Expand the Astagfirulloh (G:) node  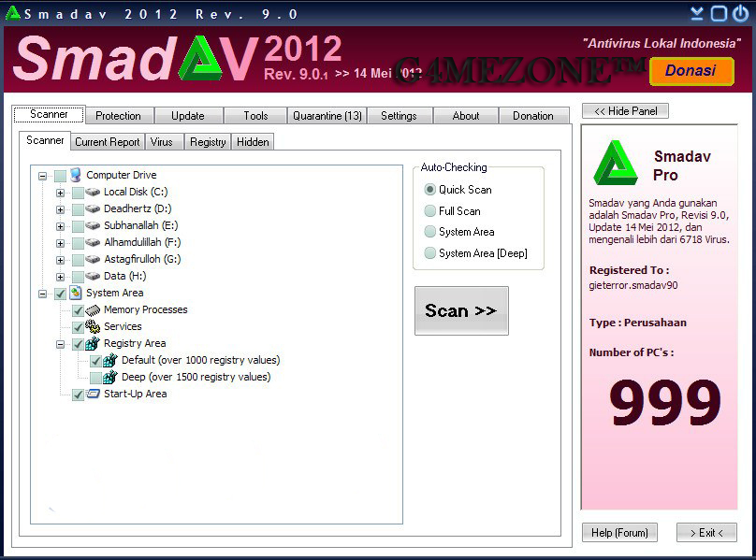pyautogui.click(x=60, y=260)
